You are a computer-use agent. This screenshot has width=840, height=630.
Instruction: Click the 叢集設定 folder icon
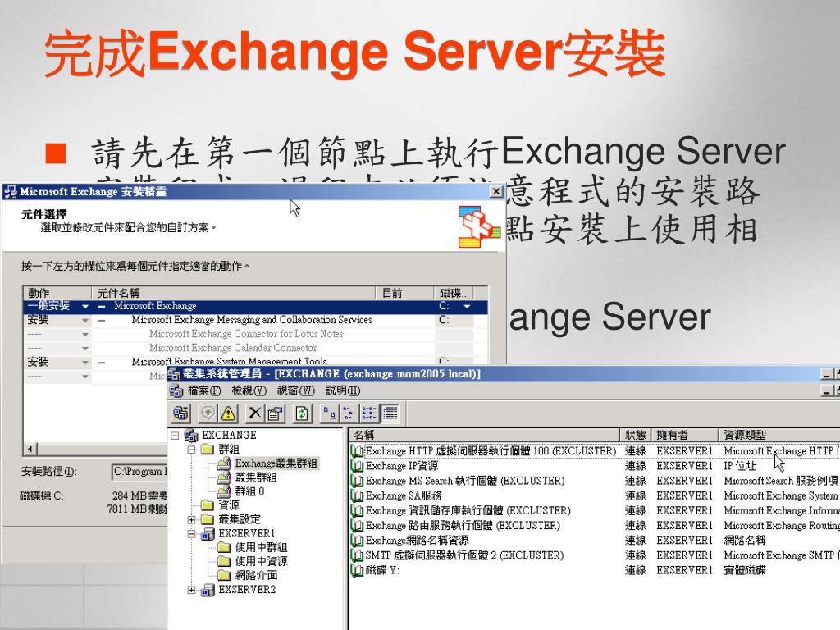[208, 519]
